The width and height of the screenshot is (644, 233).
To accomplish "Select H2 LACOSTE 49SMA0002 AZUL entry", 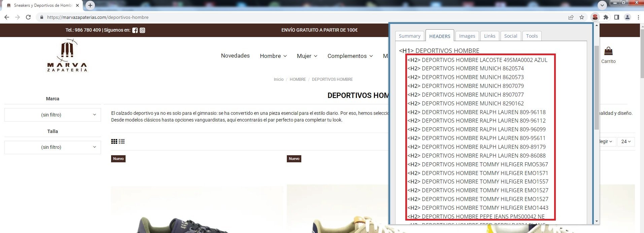I will point(477,60).
